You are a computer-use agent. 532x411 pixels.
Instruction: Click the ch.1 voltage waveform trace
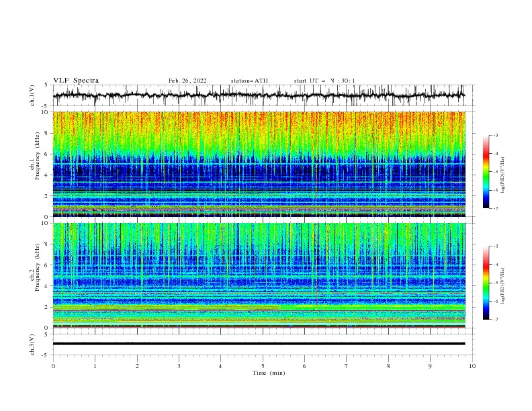coord(259,95)
